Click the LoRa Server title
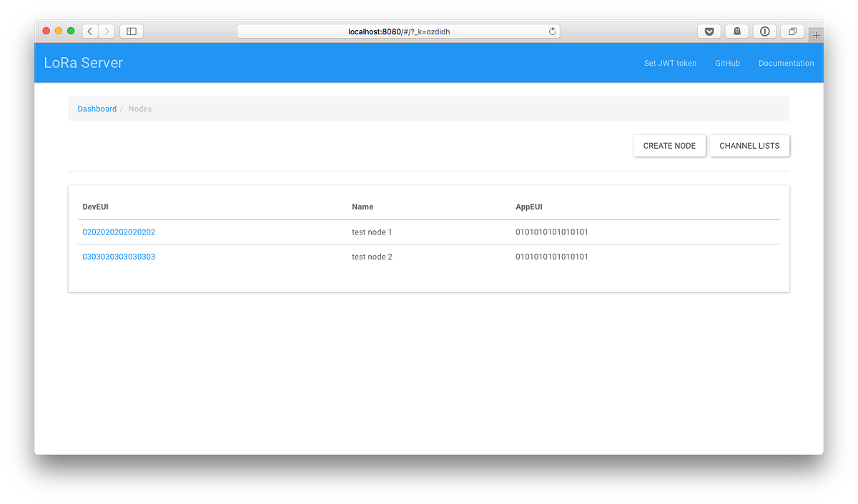 [83, 63]
